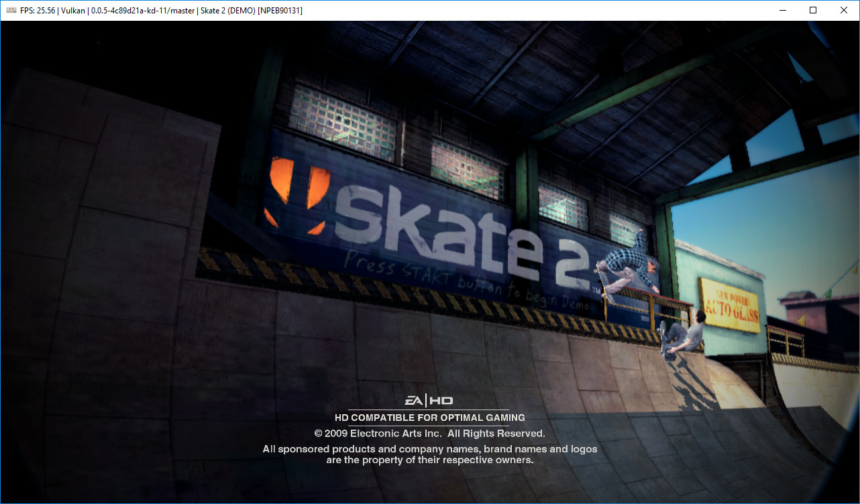Image resolution: width=860 pixels, height=504 pixels.
Task: Click the 'Press START button to begin Demo' text
Action: (467, 280)
